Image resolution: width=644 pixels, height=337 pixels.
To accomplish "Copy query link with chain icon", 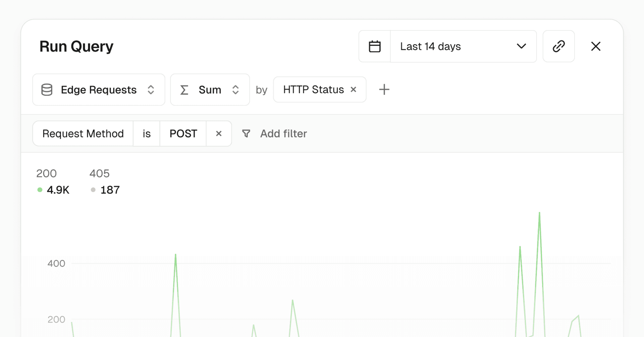I will (558, 46).
